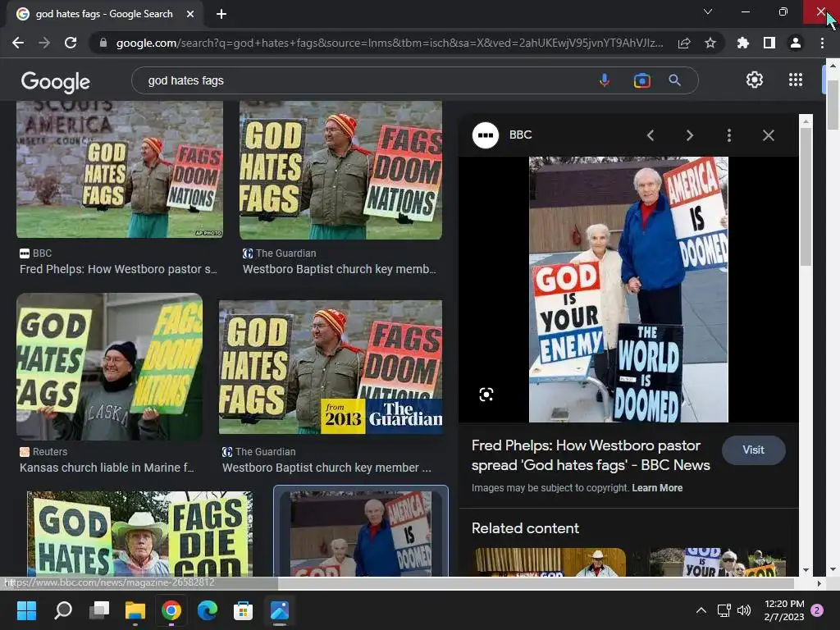
Task: Click the browser address bar URL
Action: 390,43
